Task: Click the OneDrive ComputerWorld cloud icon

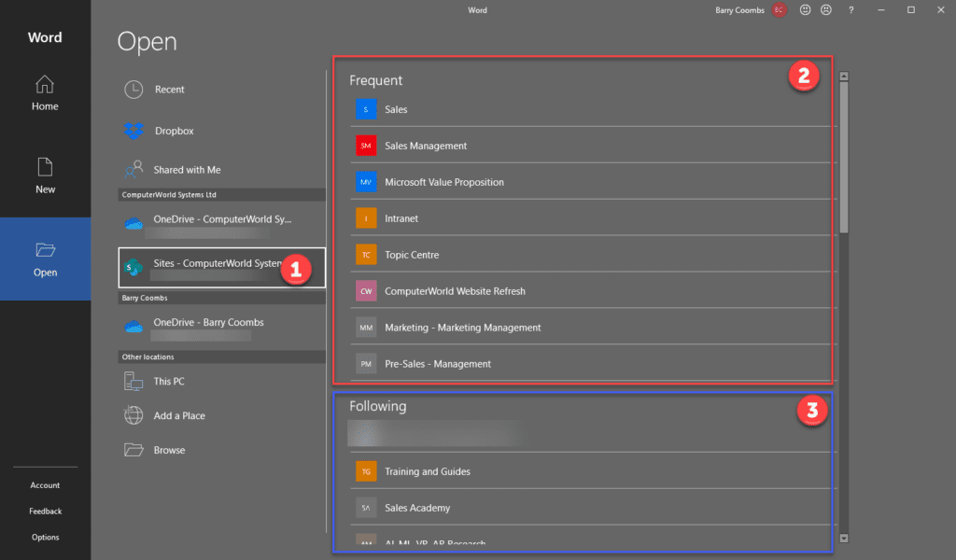Action: click(x=134, y=223)
